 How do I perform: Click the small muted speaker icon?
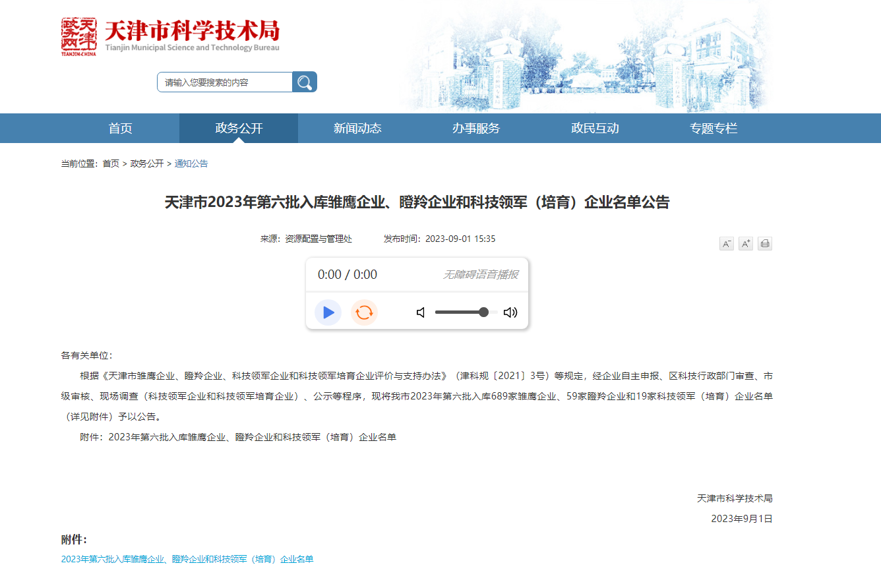(421, 312)
